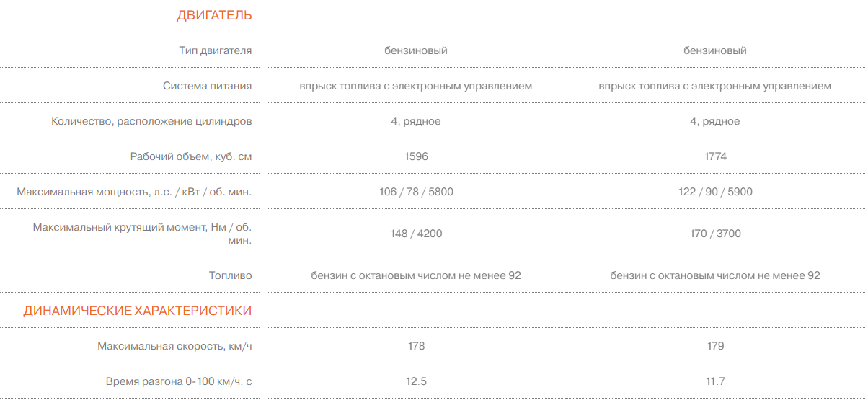The image size is (868, 403).
Task: Click the 11.7 acceleration time value
Action: [x=715, y=381]
